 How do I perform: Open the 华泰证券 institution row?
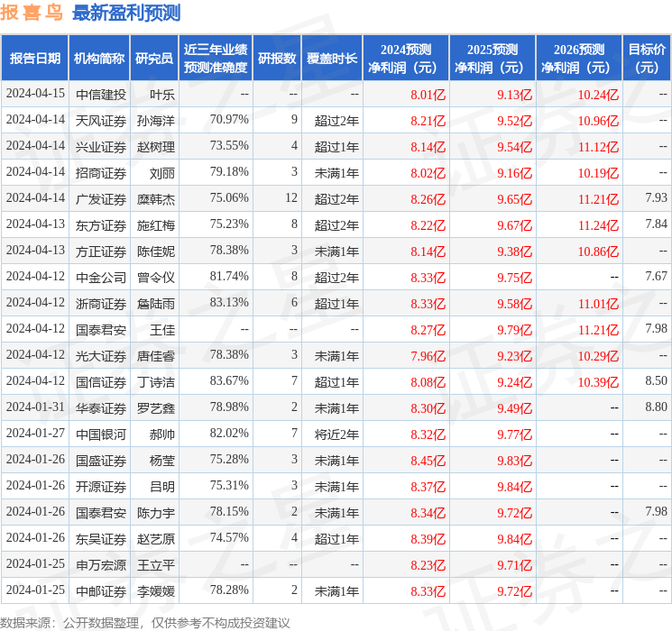point(100,407)
